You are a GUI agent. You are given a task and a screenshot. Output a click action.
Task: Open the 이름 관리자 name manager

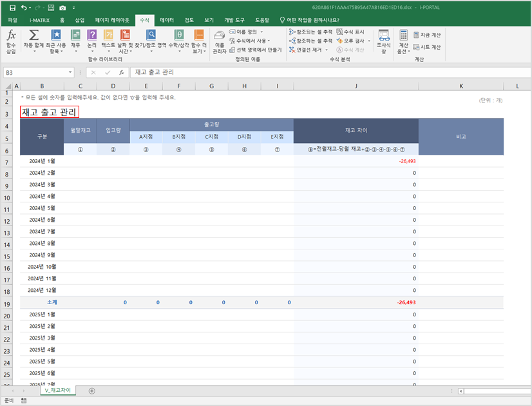tap(219, 41)
